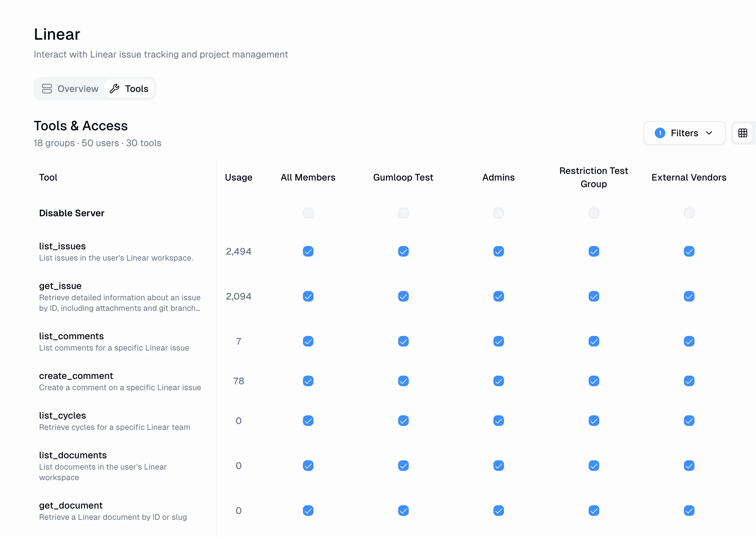Click the grid view icon beside Filters

coord(742,133)
